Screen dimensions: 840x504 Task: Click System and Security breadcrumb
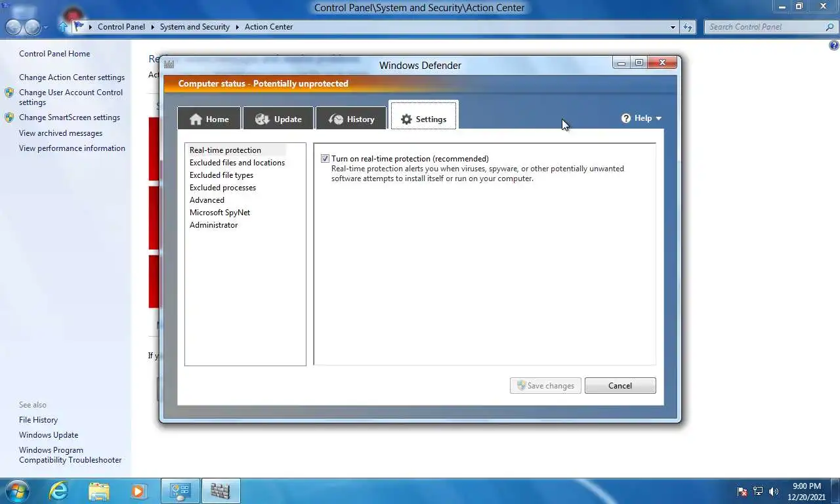195,27
